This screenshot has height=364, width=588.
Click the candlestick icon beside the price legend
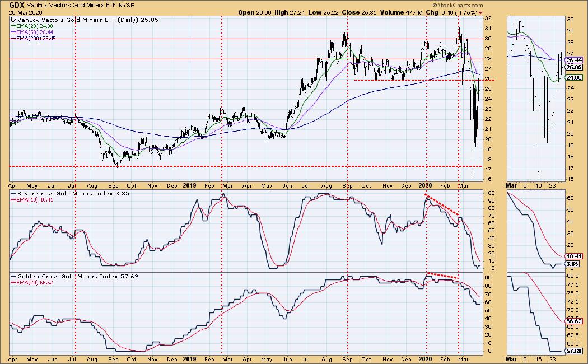click(14, 20)
